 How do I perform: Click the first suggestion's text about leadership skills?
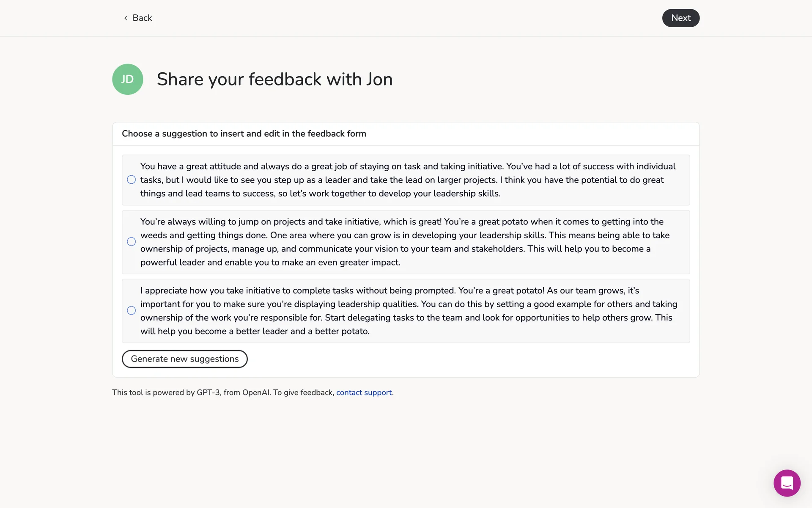(x=408, y=180)
